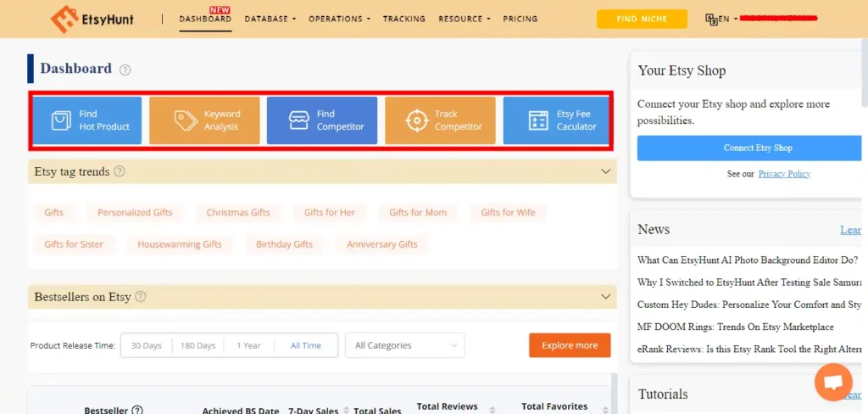Open the Custom Hey Dudes article
Screen dimensions: 868x414
point(749,305)
